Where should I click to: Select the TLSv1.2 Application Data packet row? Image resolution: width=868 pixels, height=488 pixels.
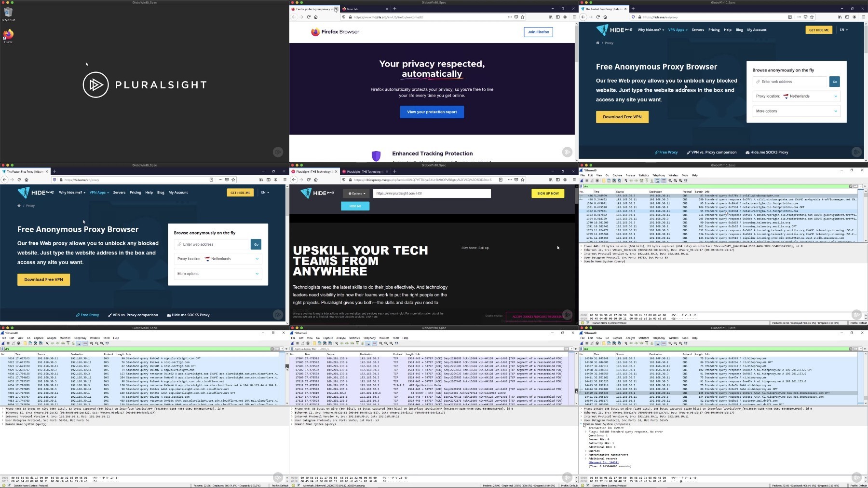click(x=432, y=385)
